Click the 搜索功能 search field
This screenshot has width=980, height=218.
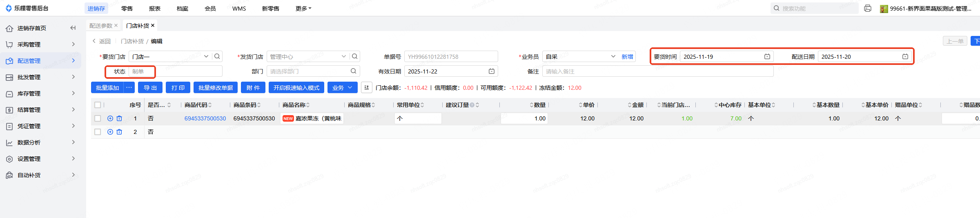(814, 8)
